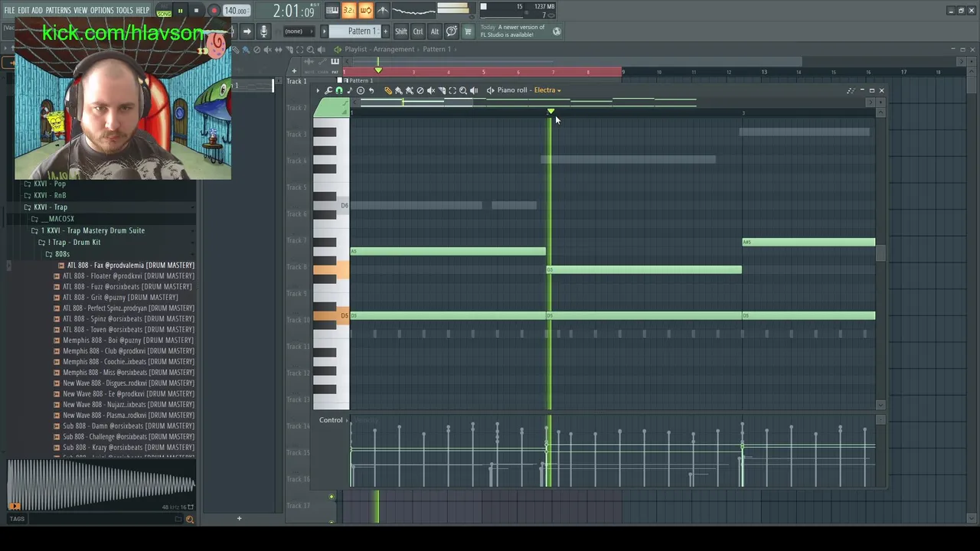
Task: Open the OPTIONS menu
Action: click(x=102, y=10)
